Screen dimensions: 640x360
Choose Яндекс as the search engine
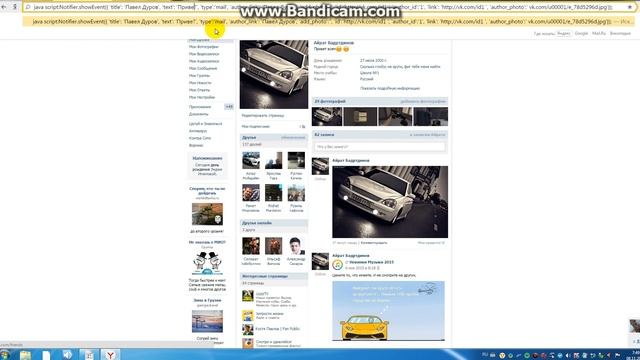click(563, 33)
